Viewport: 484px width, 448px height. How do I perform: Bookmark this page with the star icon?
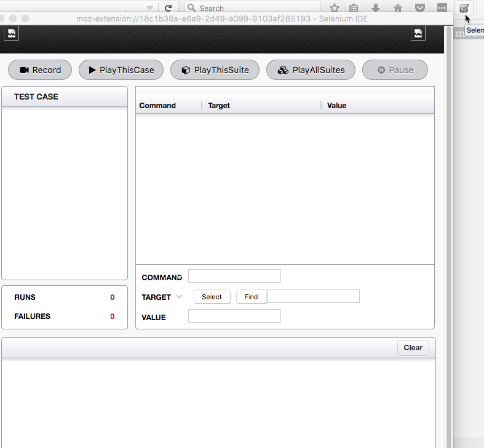(x=335, y=8)
